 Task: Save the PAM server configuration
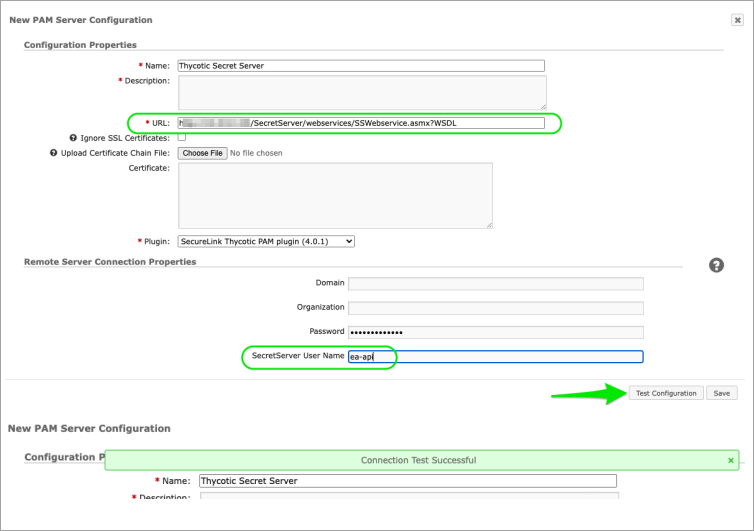click(722, 393)
